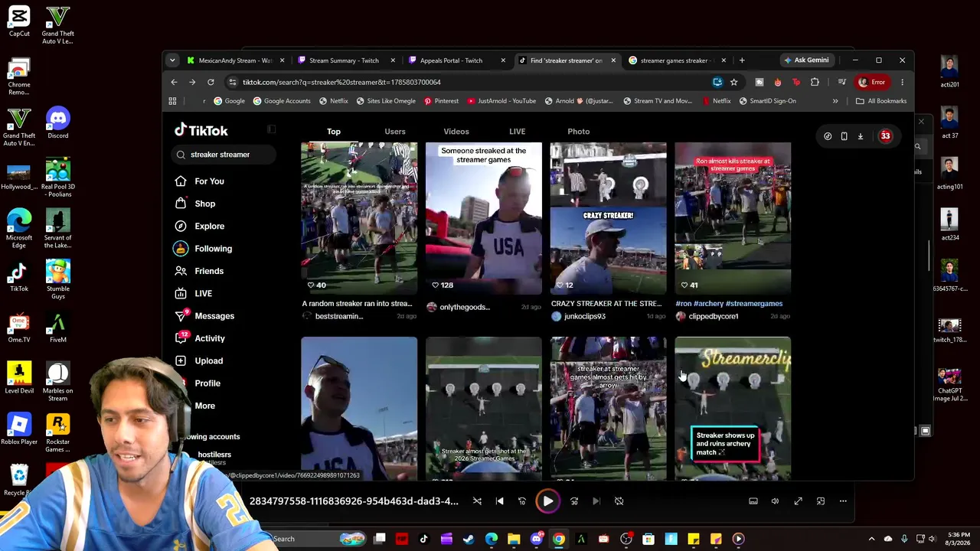Open Discord desktop shortcut
This screenshot has width=980, height=551.
click(57, 124)
